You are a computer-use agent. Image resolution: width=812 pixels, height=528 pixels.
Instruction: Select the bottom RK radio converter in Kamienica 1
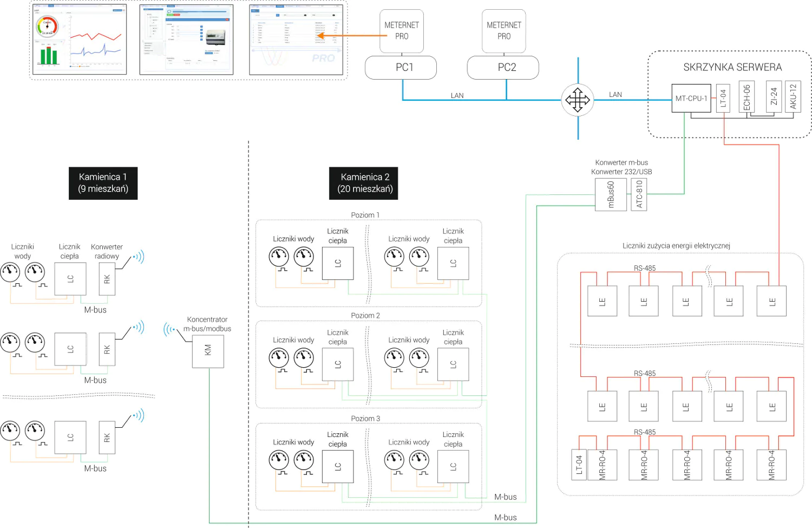[107, 438]
